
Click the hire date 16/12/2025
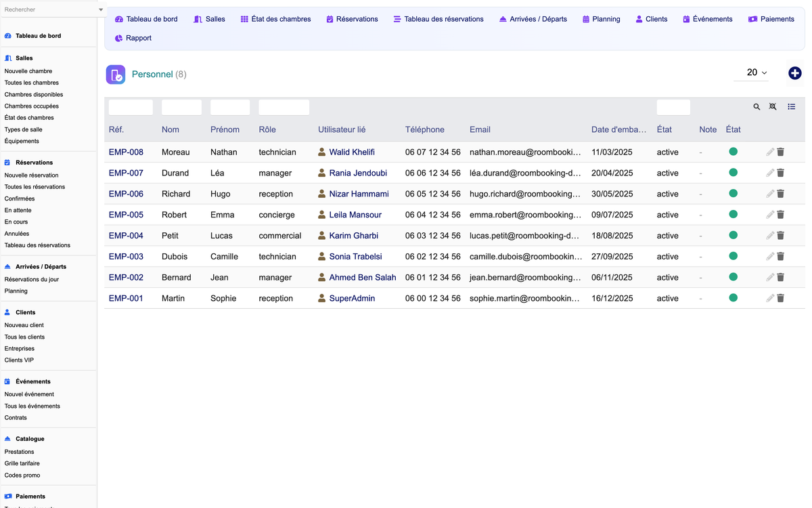(612, 298)
